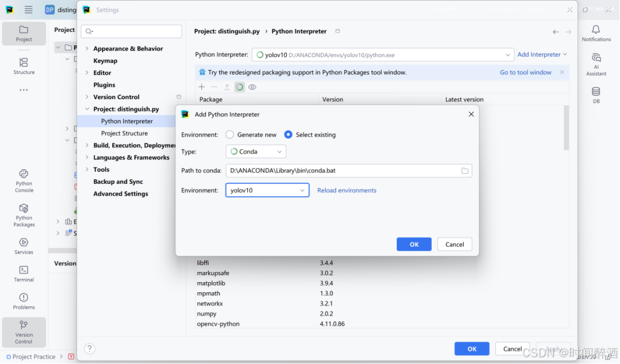Confirm Add Python Interpreter with OK
620x364 pixels.
pos(414,244)
